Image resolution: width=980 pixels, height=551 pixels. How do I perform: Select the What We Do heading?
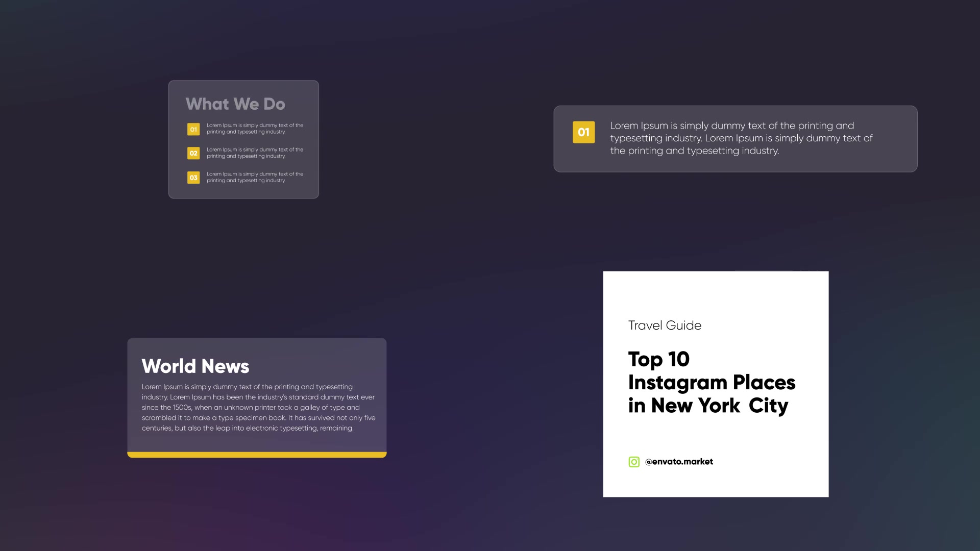pyautogui.click(x=235, y=104)
